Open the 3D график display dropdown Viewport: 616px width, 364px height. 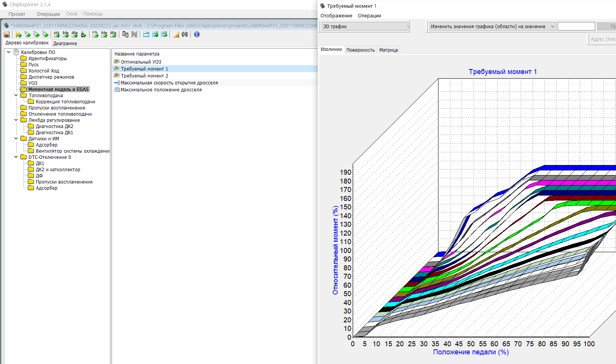365,27
